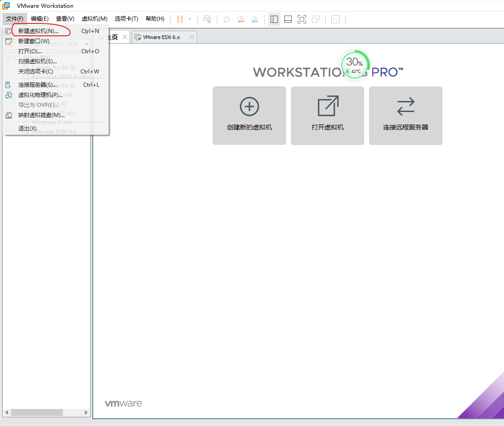This screenshot has width=504, height=426.
Task: Select Map Virtual Disks (映射虚拟磁盘) entry
Action: point(56,115)
